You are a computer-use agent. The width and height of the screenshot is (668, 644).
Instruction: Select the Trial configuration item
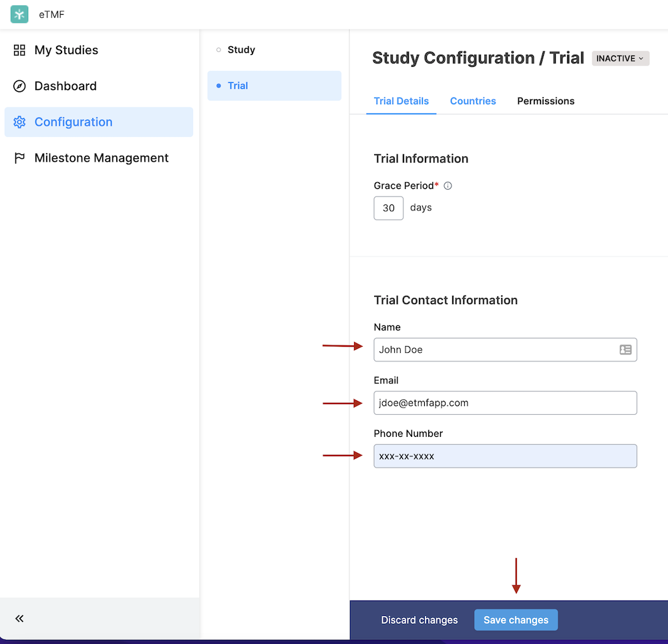pos(275,86)
